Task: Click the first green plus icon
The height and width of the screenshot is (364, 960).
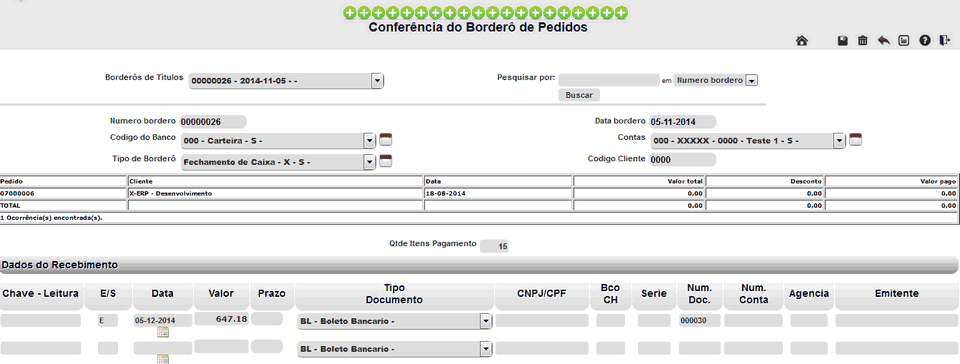Action: coord(350,13)
